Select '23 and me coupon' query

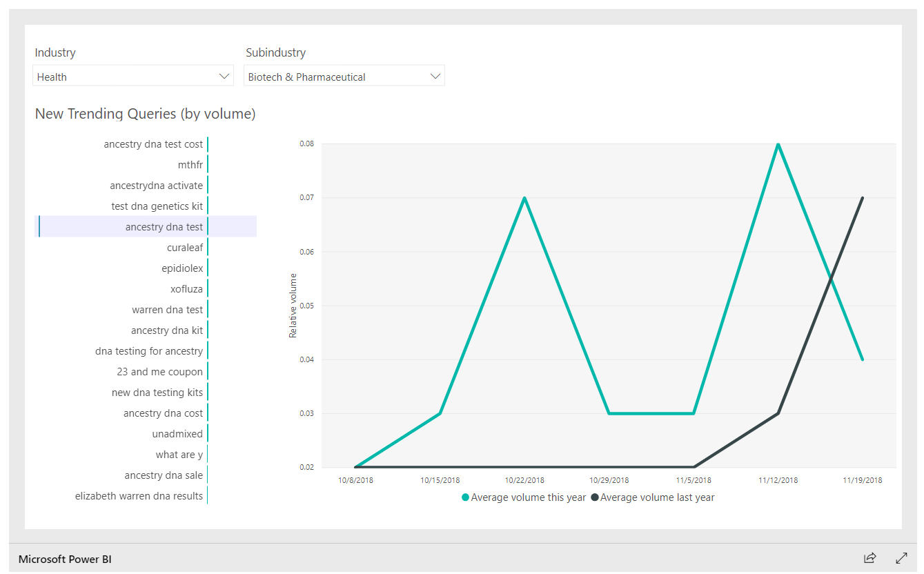pos(160,372)
